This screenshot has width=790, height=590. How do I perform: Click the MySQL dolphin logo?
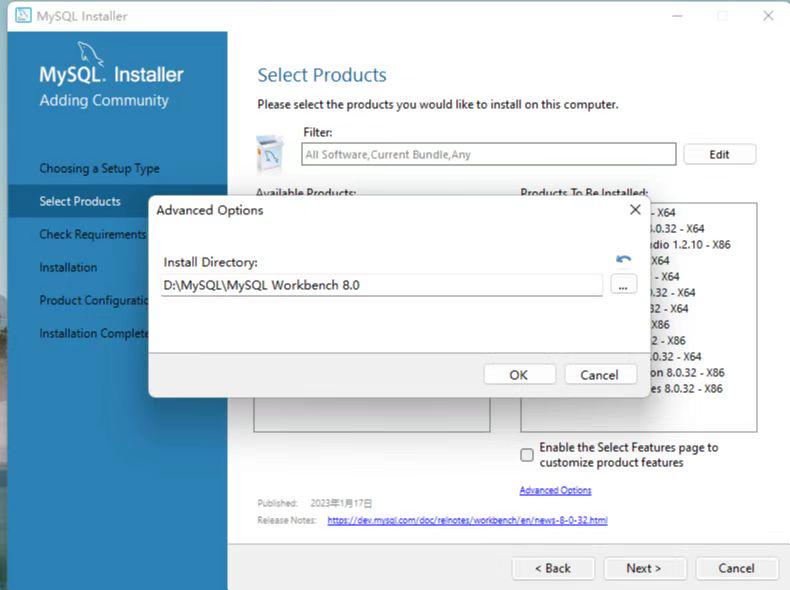[x=90, y=53]
